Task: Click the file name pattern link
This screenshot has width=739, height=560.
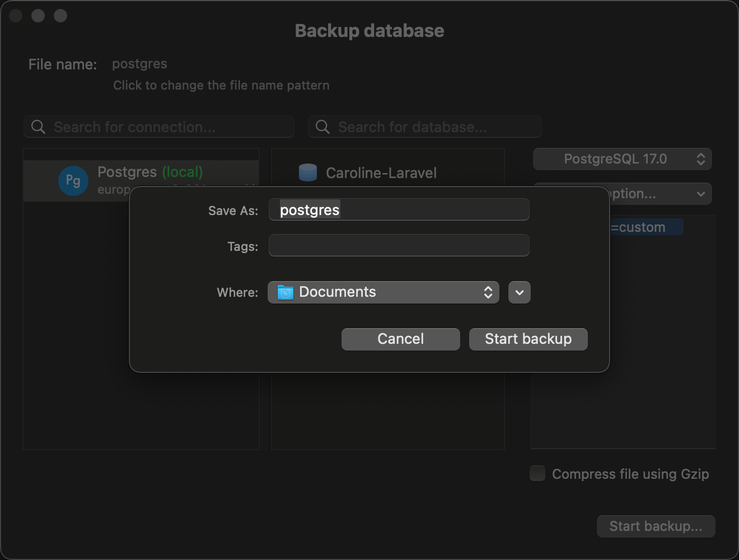Action: point(221,85)
